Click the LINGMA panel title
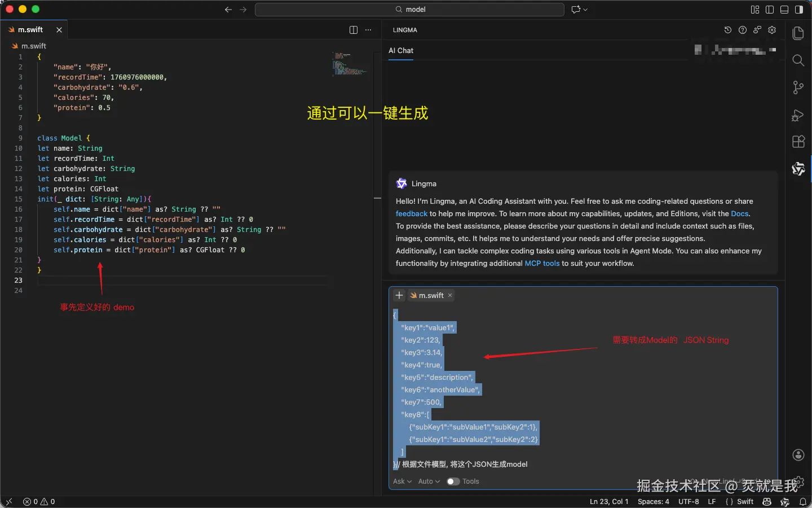 pos(405,30)
